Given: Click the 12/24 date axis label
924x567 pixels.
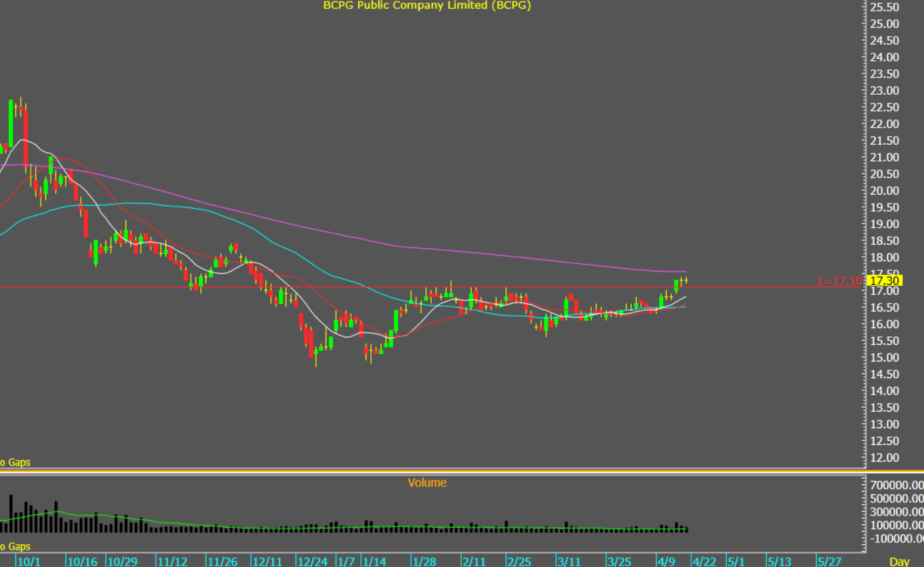Looking at the screenshot, I should click(x=313, y=562).
